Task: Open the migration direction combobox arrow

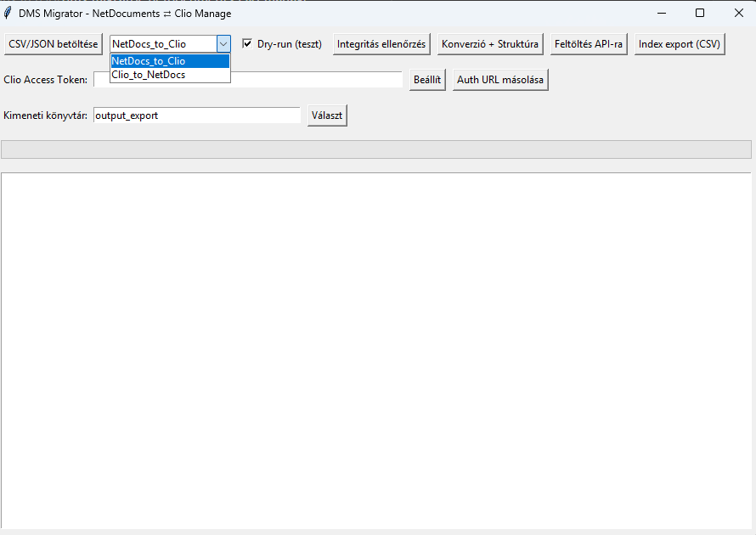Action: [223, 44]
